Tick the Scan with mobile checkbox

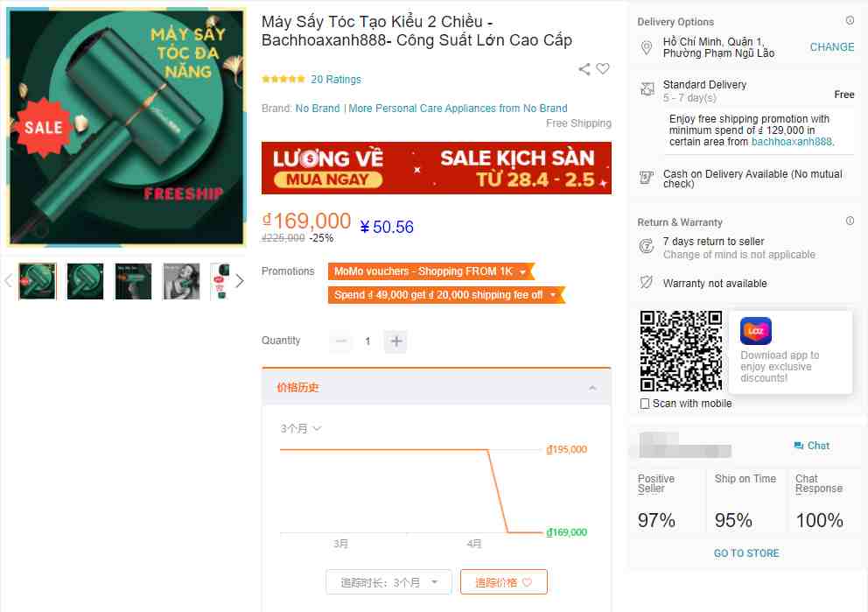(x=644, y=404)
